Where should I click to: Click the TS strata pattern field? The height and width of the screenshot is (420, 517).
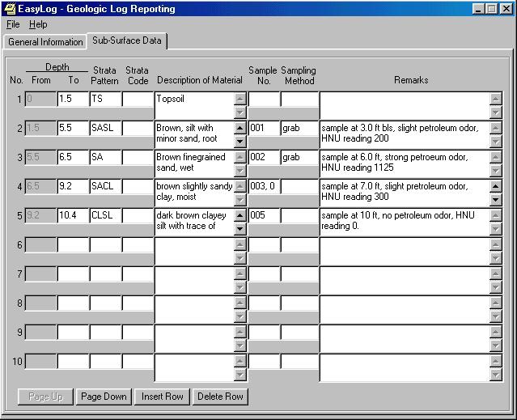105,99
